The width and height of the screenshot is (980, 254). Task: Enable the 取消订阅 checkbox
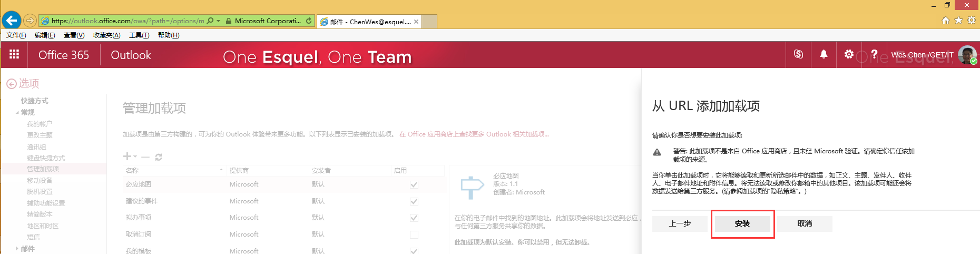click(x=414, y=235)
